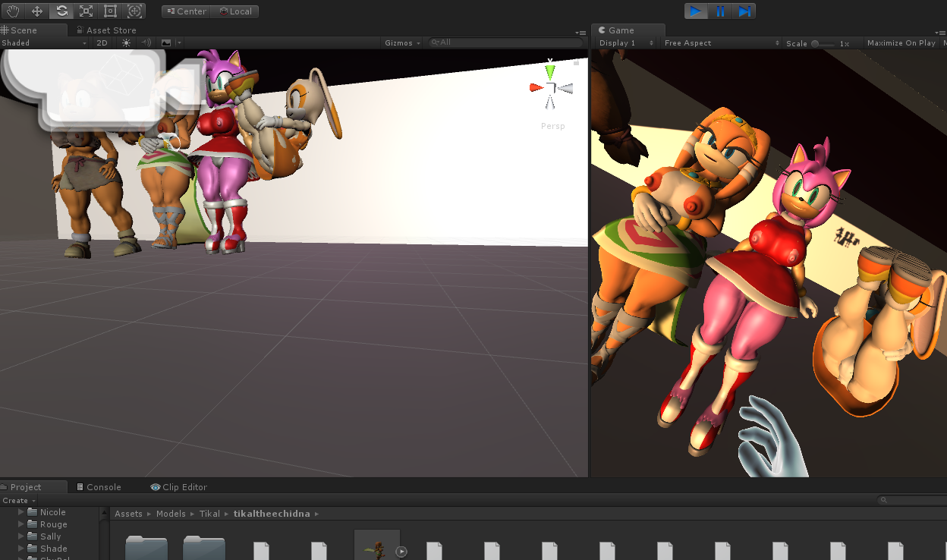The height and width of the screenshot is (560, 947).
Task: Open the Gizmos dropdown
Action: [x=403, y=43]
